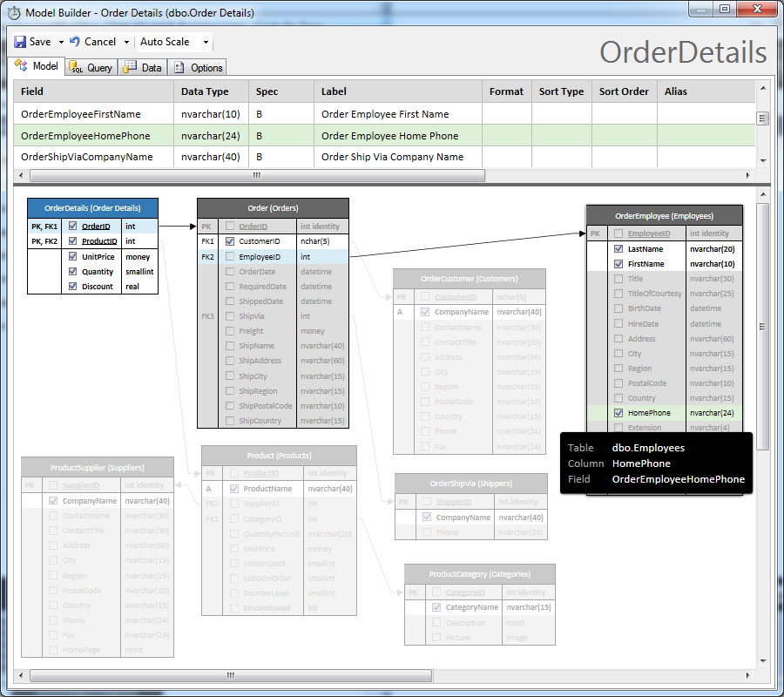Toggle CompanyName in OrderCustomer table

425,312
